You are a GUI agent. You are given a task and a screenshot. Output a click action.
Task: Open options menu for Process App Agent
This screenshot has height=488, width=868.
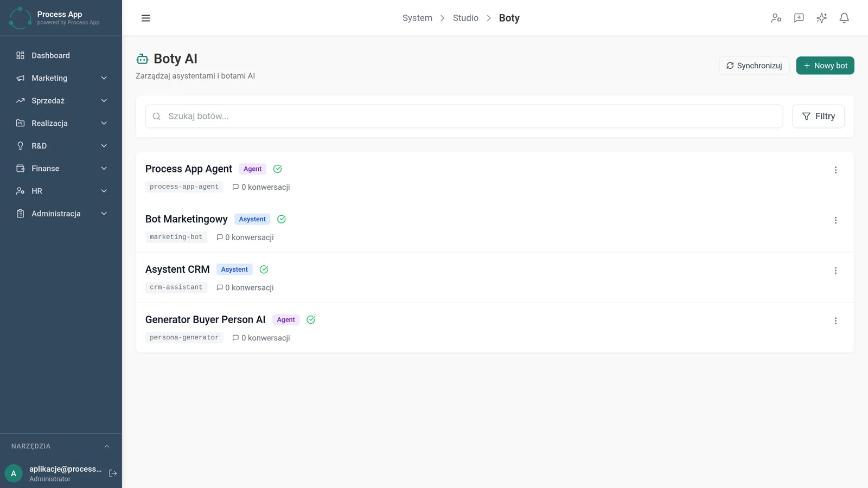click(x=835, y=170)
